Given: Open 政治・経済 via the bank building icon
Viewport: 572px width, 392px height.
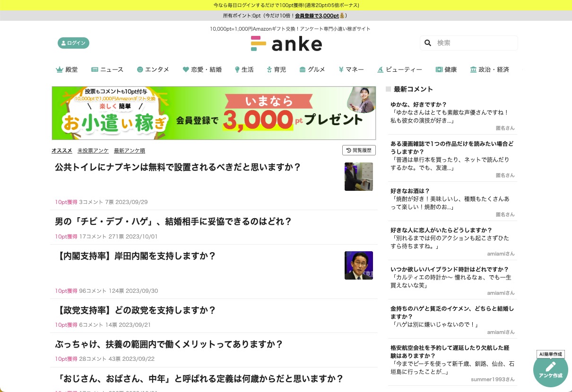Looking at the screenshot, I should tap(473, 69).
